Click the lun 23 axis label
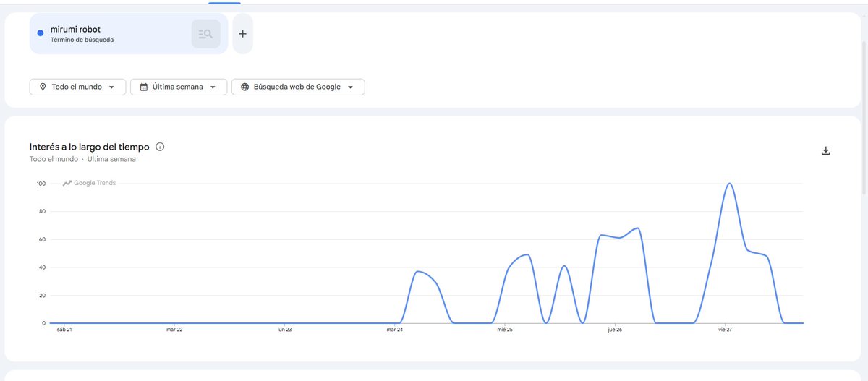The width and height of the screenshot is (868, 381). coord(284,330)
